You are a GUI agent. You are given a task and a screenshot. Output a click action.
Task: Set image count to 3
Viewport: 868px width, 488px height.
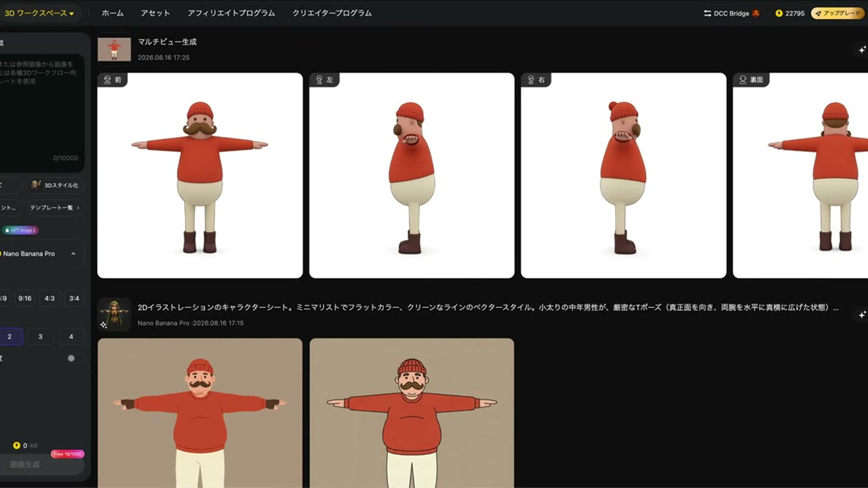(x=40, y=336)
